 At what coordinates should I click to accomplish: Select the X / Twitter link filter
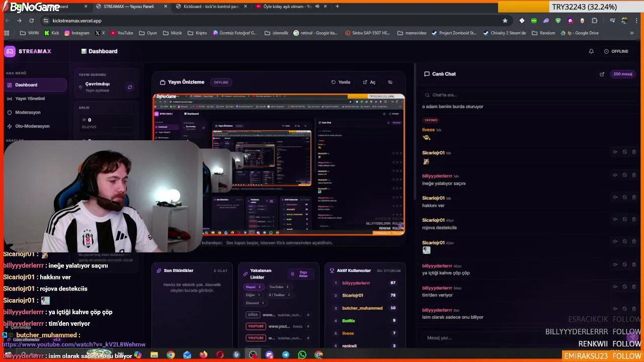279,295
